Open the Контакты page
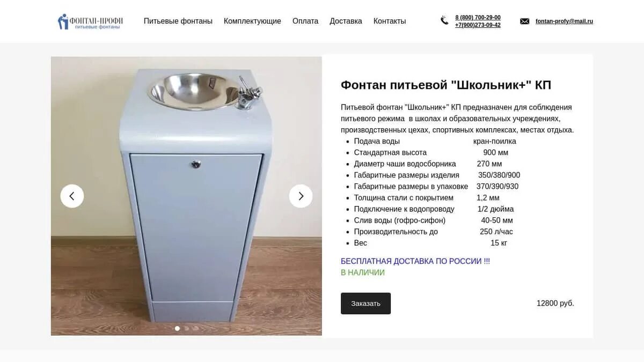The width and height of the screenshot is (644, 362). (x=390, y=21)
